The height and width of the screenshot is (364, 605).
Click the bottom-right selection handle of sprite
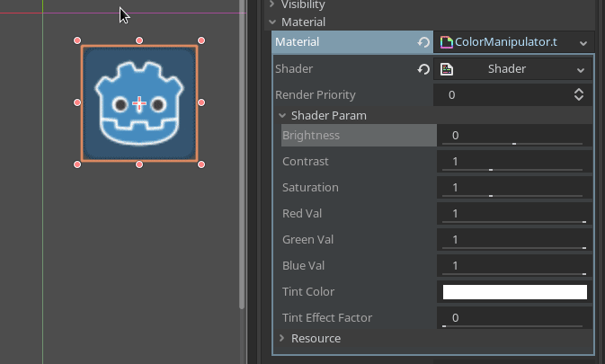pyautogui.click(x=201, y=164)
